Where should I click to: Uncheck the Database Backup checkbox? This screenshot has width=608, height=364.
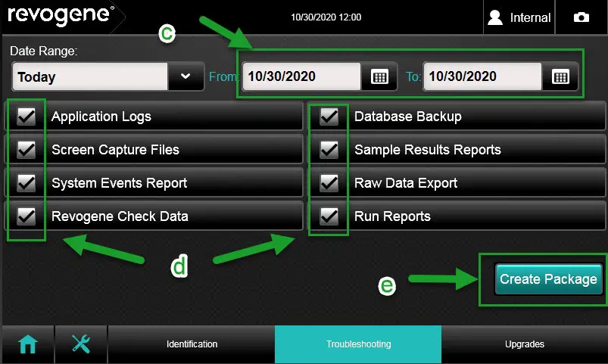pyautogui.click(x=329, y=117)
